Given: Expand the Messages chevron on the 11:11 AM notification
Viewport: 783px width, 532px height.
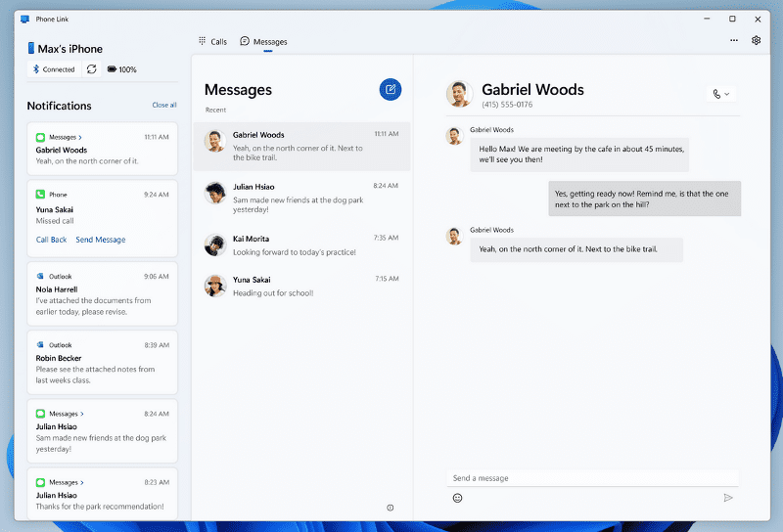Looking at the screenshot, I should coord(80,137).
